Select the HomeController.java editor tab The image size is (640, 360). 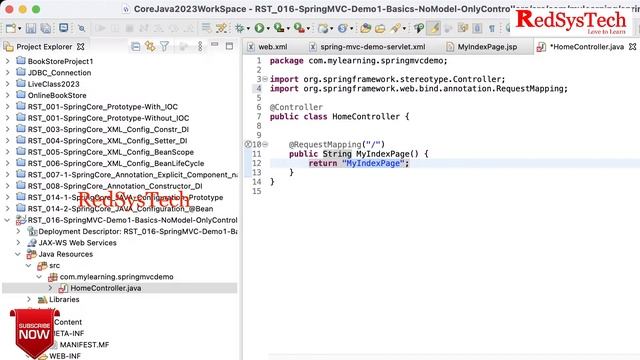[x=587, y=47]
